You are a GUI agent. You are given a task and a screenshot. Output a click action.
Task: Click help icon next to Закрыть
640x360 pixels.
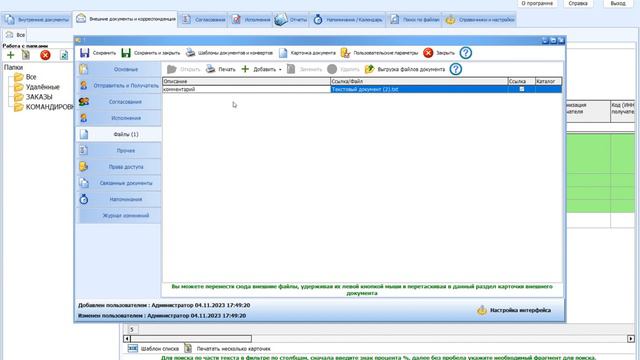coord(466,53)
